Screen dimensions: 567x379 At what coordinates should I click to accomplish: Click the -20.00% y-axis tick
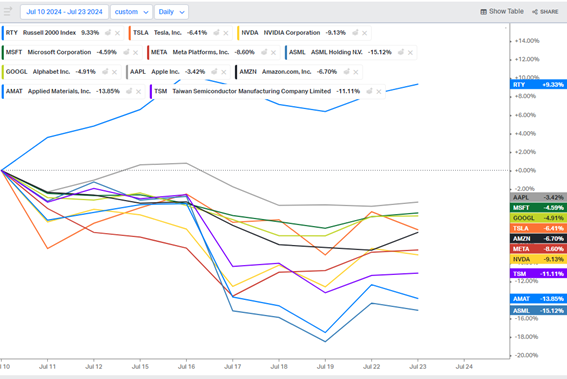pyautogui.click(x=526, y=355)
